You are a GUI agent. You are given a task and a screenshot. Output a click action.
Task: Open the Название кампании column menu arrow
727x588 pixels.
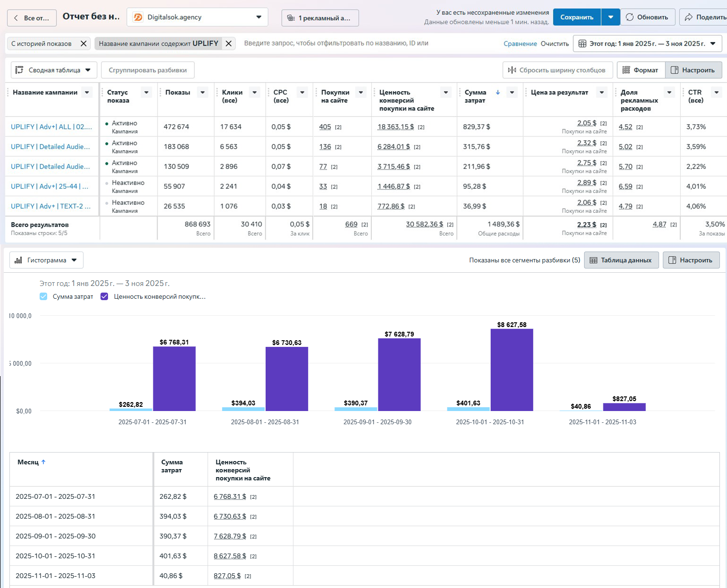(x=87, y=92)
